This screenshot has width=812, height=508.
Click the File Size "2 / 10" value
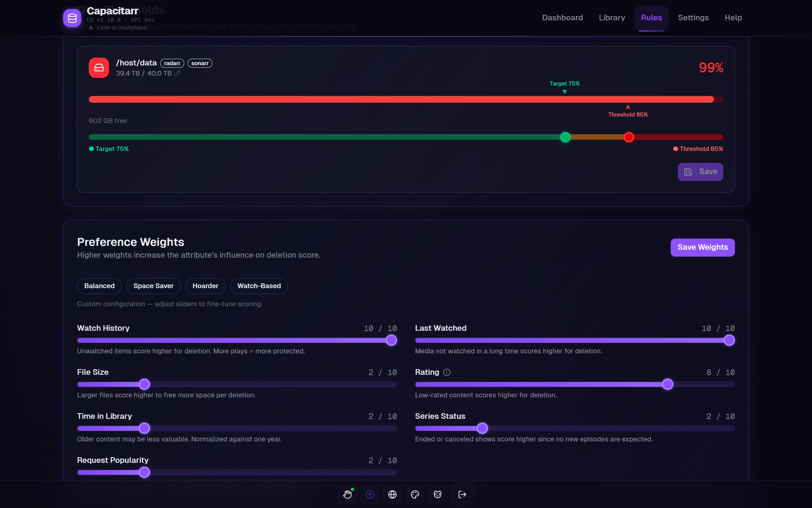point(383,373)
